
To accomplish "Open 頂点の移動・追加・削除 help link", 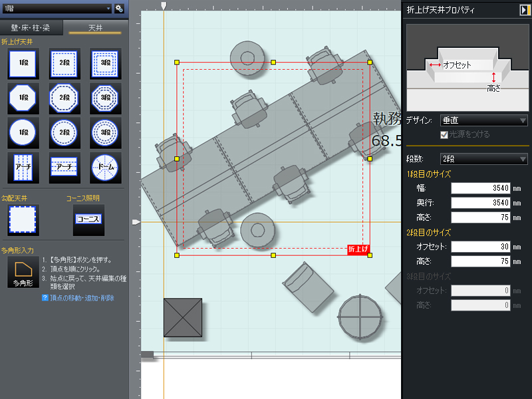I will click(x=79, y=298).
